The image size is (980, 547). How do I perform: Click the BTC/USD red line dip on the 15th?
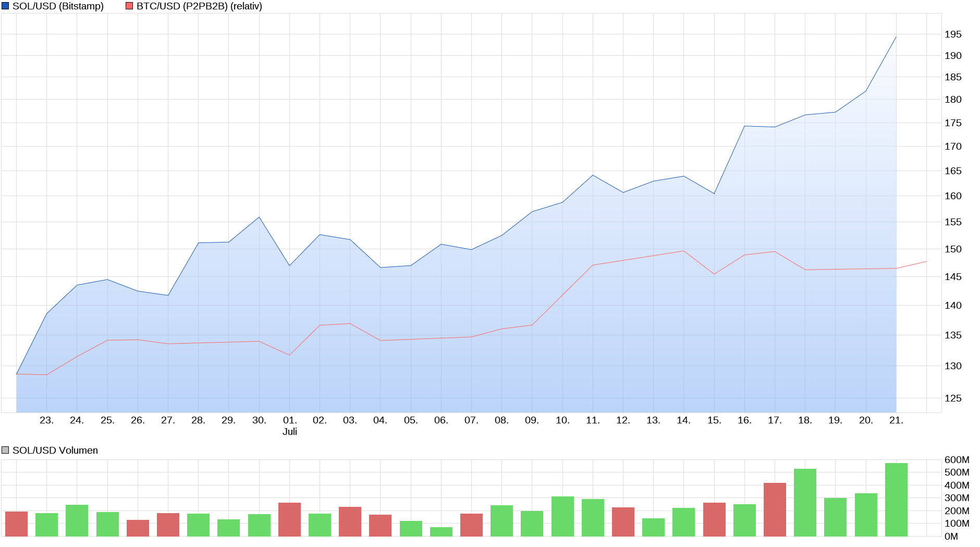click(x=714, y=274)
